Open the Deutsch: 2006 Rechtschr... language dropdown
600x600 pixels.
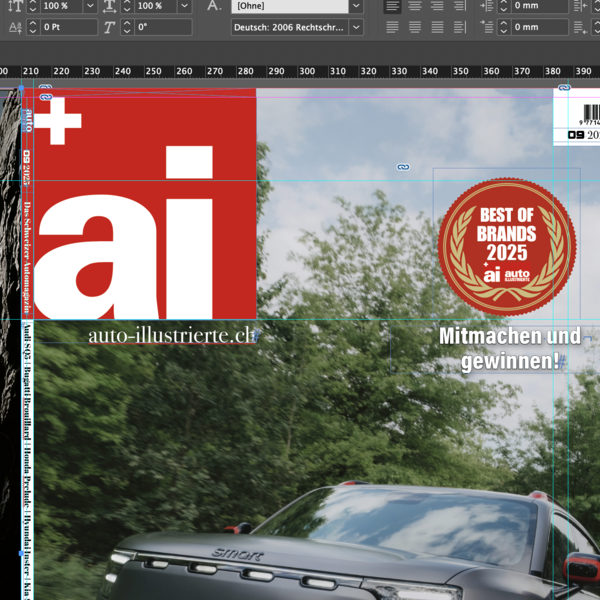[356, 27]
